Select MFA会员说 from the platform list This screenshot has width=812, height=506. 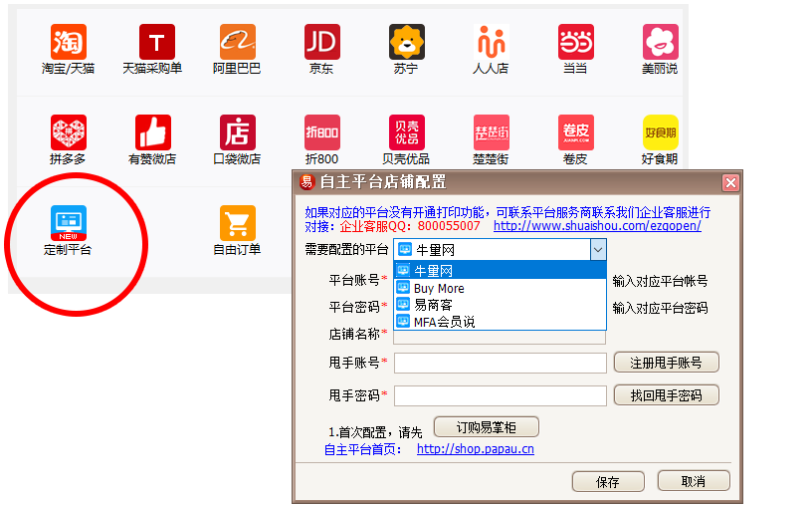coord(500,322)
